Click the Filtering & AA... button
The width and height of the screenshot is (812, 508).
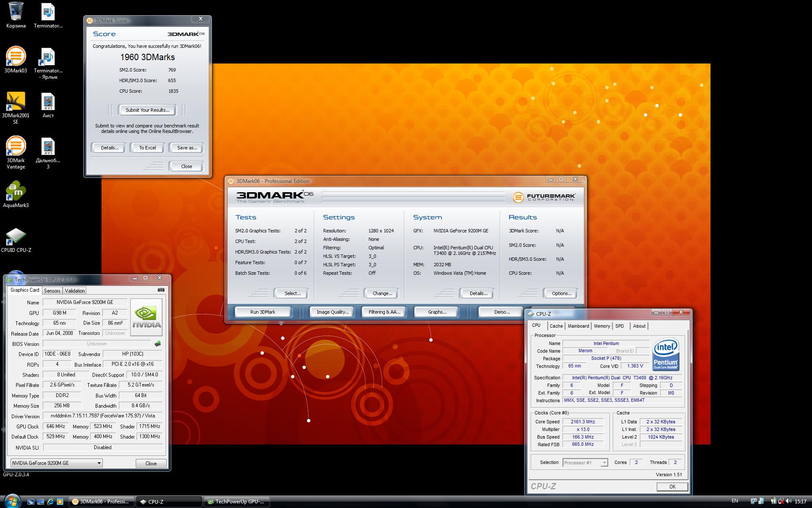tap(384, 312)
